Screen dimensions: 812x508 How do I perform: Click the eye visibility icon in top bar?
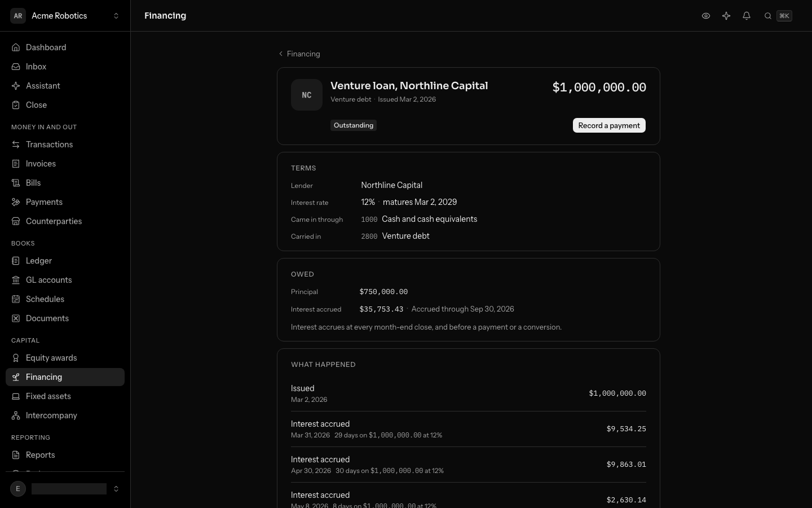pos(706,16)
